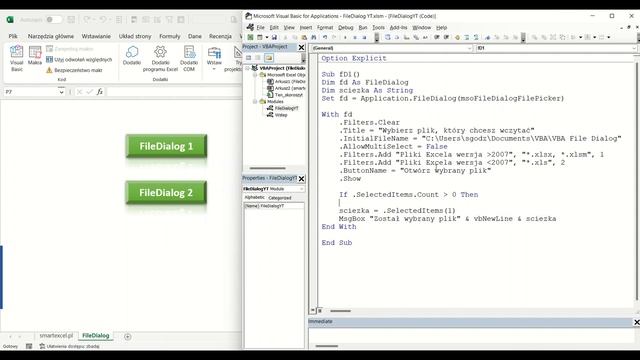Screen dimensions: 640x360
Task: Open the Visual Basic editor from Excel ribbon
Action: point(16,58)
